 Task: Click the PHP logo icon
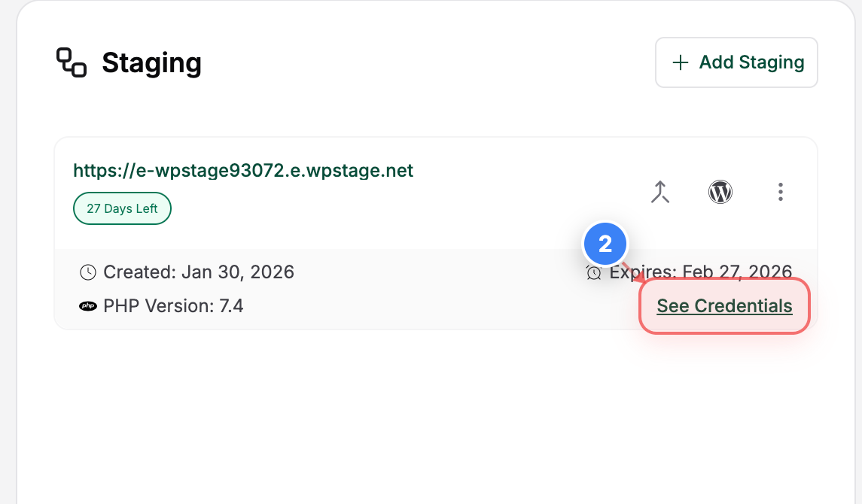[x=87, y=306]
